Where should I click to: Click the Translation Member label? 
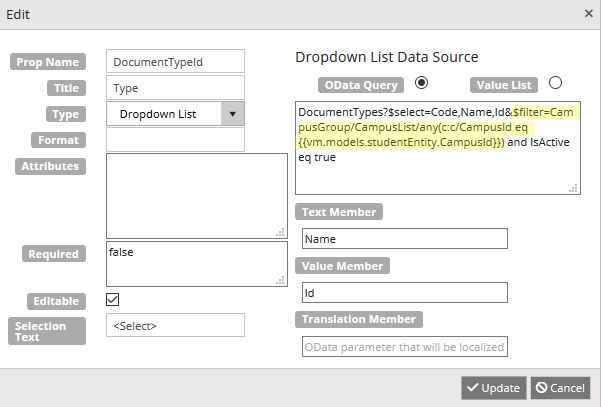[359, 319]
